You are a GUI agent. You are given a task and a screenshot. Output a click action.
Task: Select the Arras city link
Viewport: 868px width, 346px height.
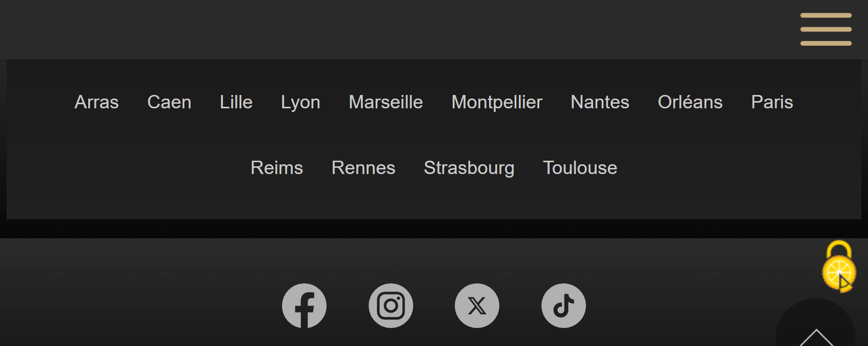tap(96, 102)
